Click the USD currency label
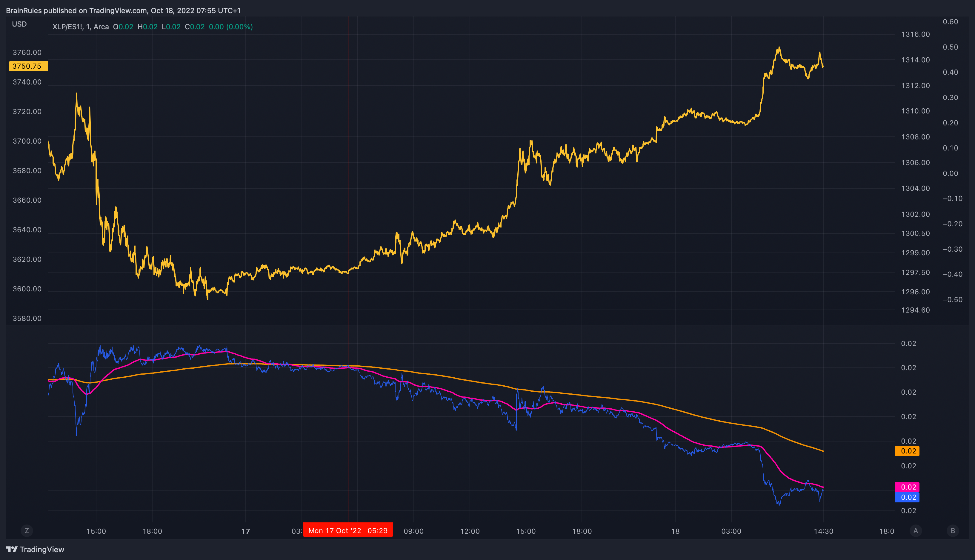Image resolution: width=975 pixels, height=560 pixels. [x=19, y=24]
